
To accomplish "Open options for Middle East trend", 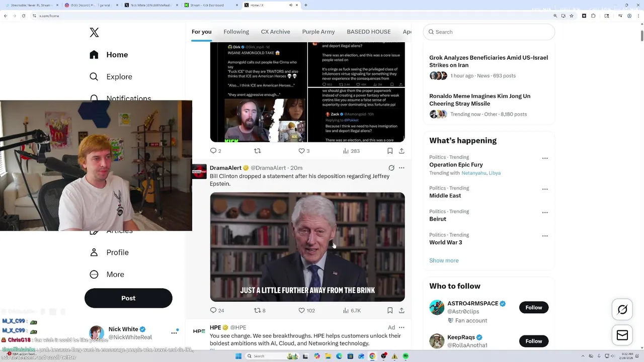I will pyautogui.click(x=545, y=190).
